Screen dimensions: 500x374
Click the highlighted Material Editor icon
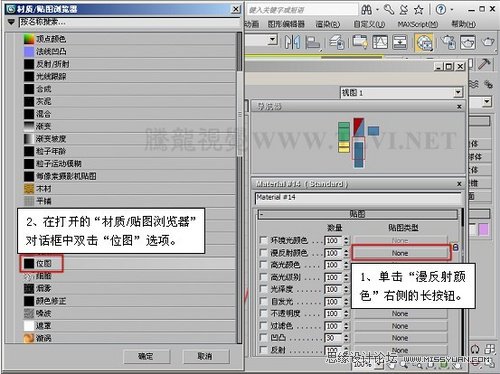[x=424, y=43]
